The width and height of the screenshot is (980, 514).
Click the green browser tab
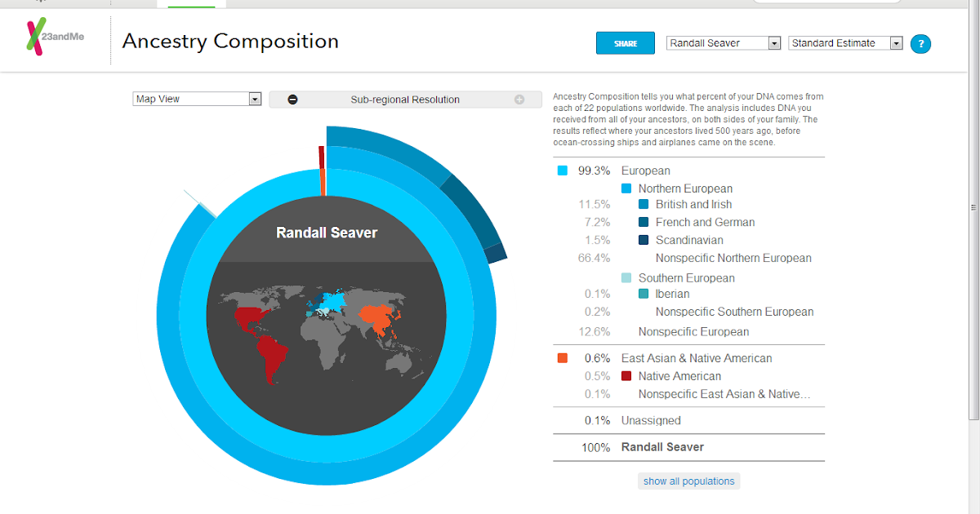coord(192,3)
